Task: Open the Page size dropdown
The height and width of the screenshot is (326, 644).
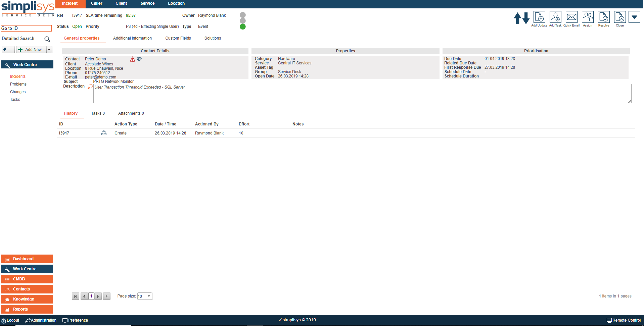Action: (x=145, y=296)
